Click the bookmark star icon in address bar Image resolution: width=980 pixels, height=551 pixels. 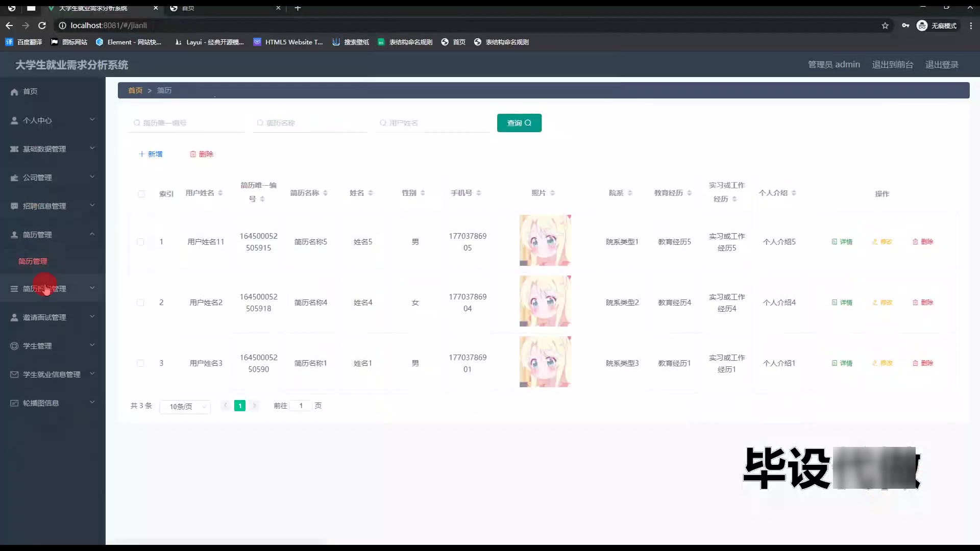[x=885, y=26]
